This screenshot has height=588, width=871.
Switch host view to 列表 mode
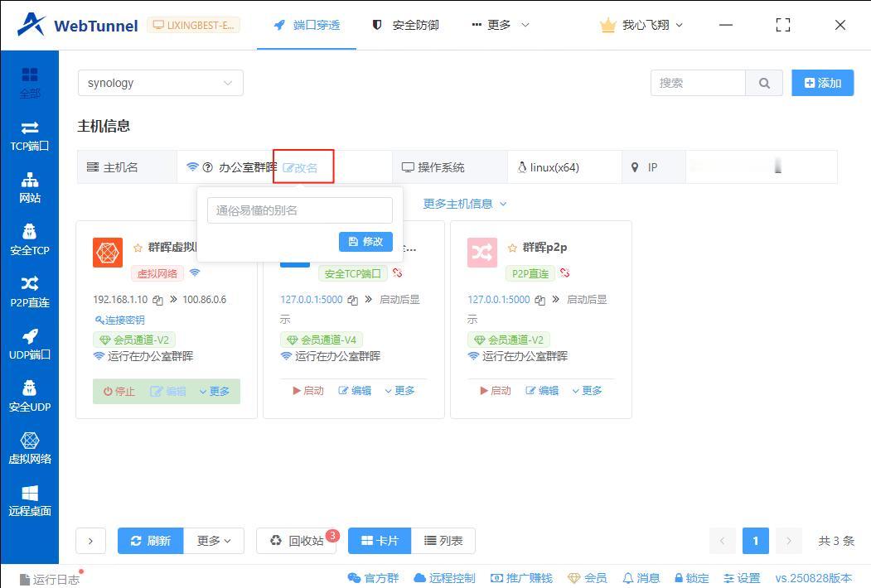[x=444, y=540]
